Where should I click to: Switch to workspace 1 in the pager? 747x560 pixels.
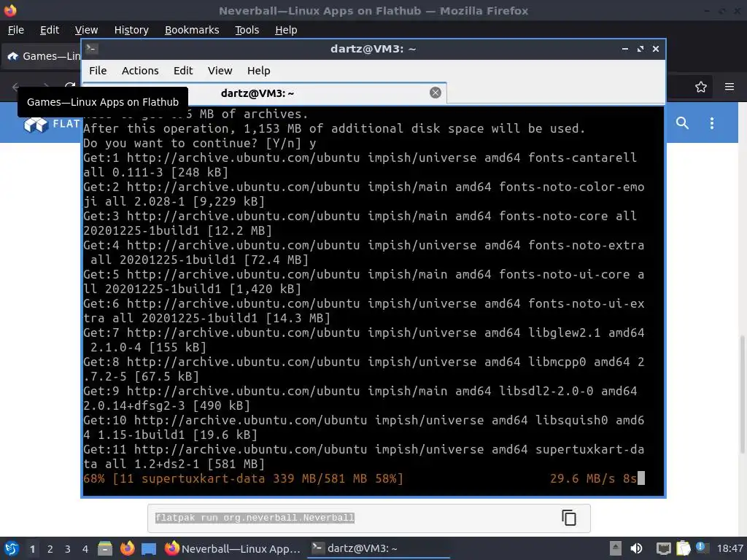coord(32,549)
